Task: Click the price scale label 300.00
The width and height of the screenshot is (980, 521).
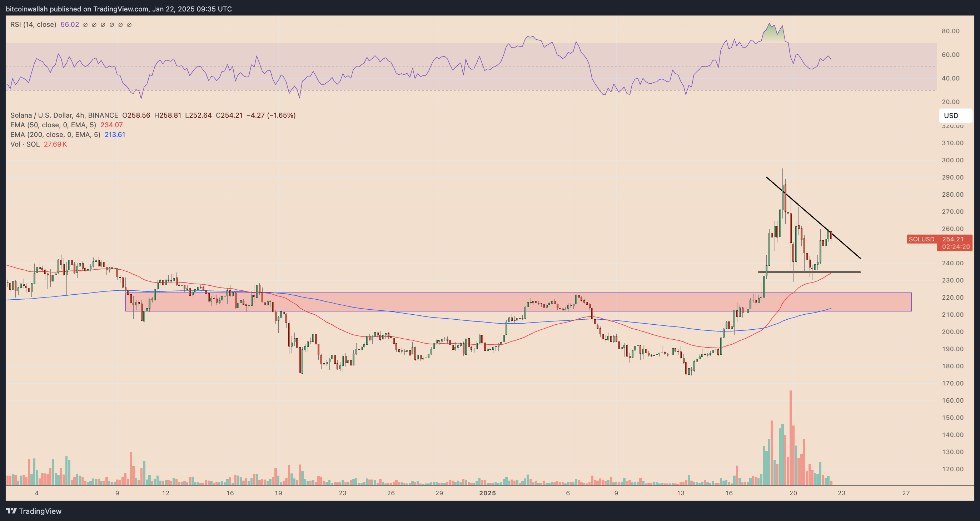Action: coord(952,160)
